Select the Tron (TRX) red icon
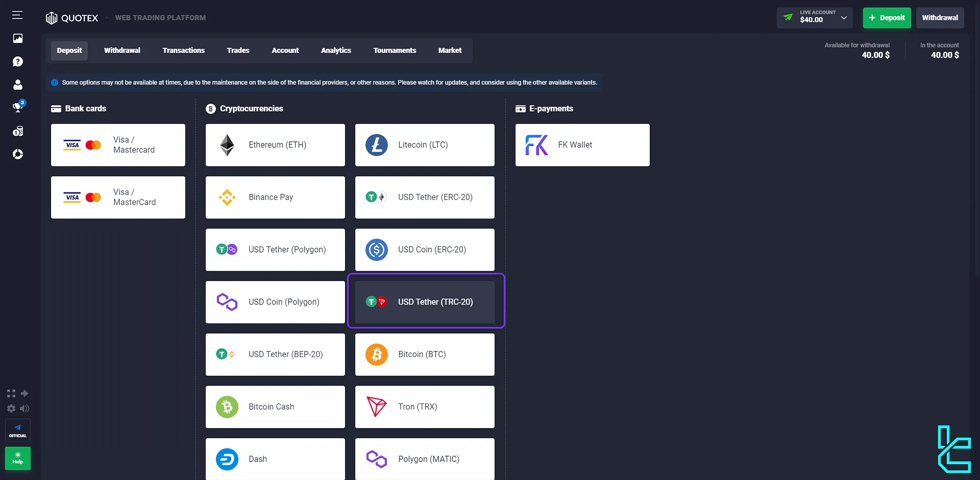 (377, 407)
